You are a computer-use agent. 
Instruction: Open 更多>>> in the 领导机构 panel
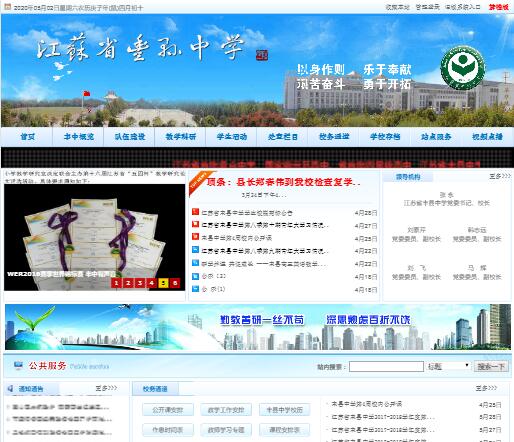click(x=500, y=176)
